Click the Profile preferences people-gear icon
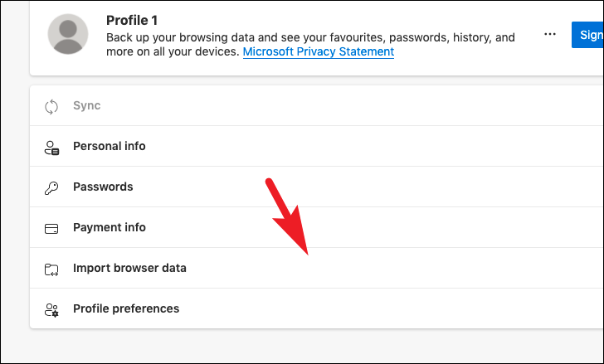Image resolution: width=604 pixels, height=364 pixels. (x=51, y=310)
